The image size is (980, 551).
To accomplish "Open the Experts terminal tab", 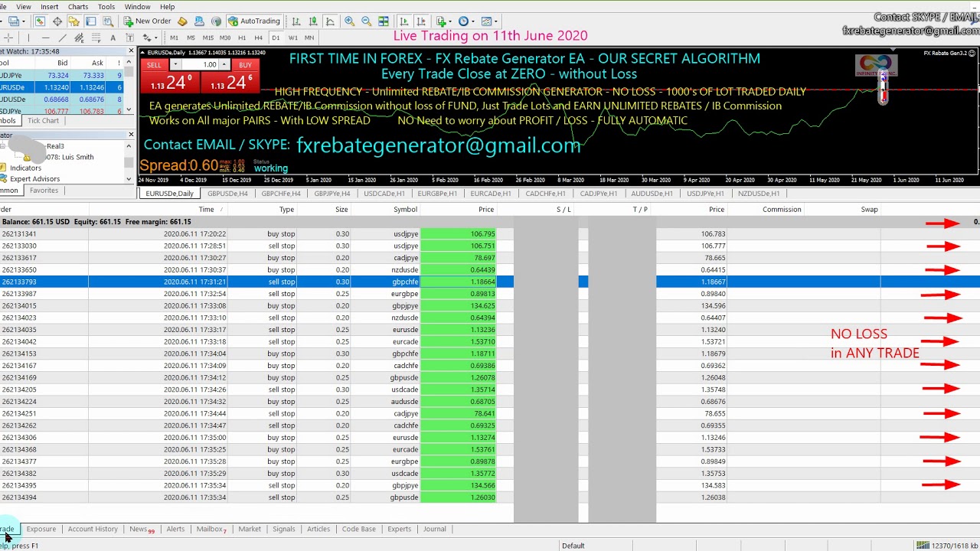I will [x=399, y=529].
